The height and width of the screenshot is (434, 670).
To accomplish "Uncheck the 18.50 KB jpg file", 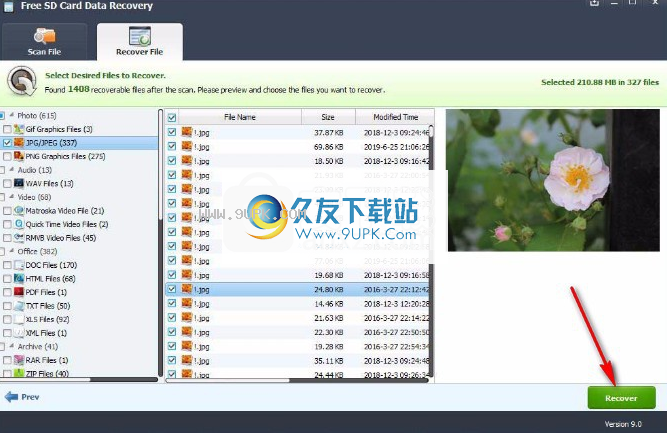I will 172,161.
